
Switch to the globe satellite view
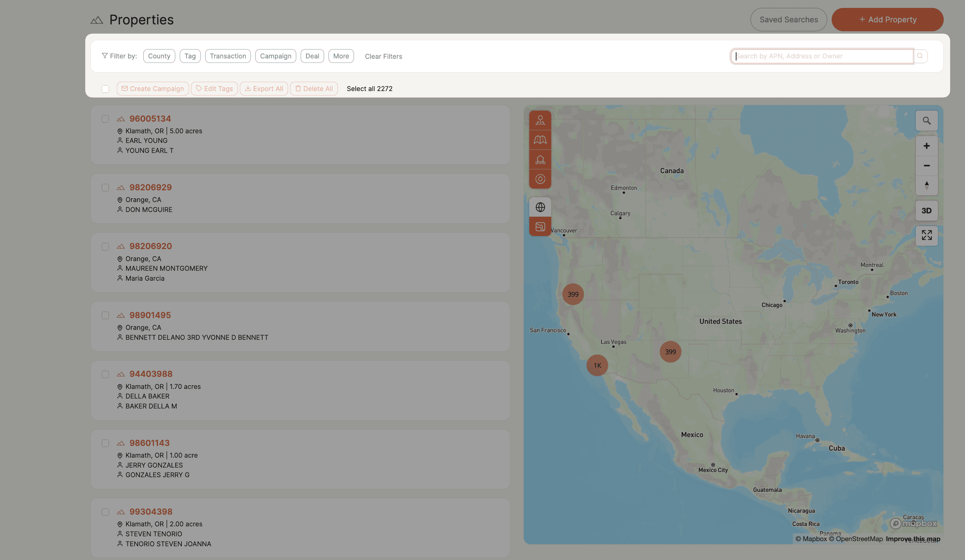click(540, 207)
